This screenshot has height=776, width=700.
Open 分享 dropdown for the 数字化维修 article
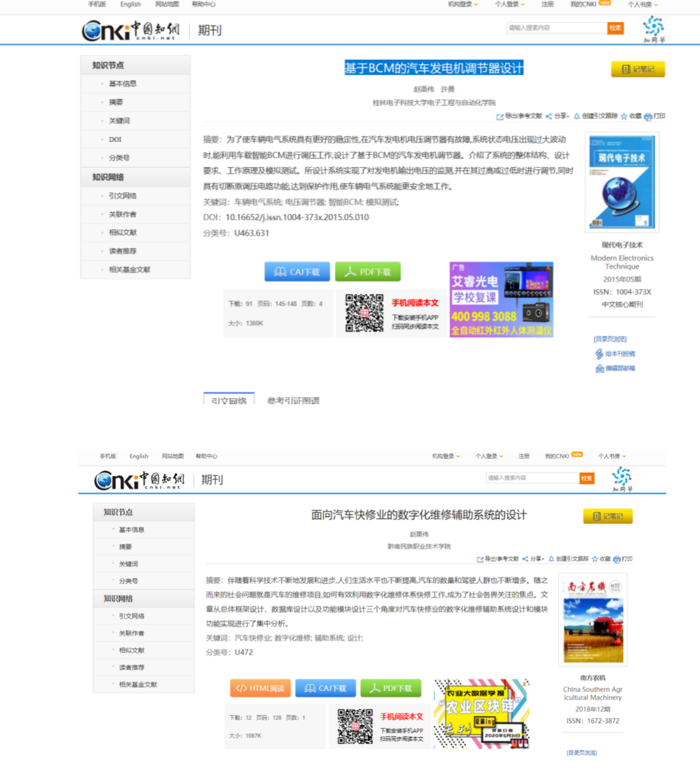point(533,559)
